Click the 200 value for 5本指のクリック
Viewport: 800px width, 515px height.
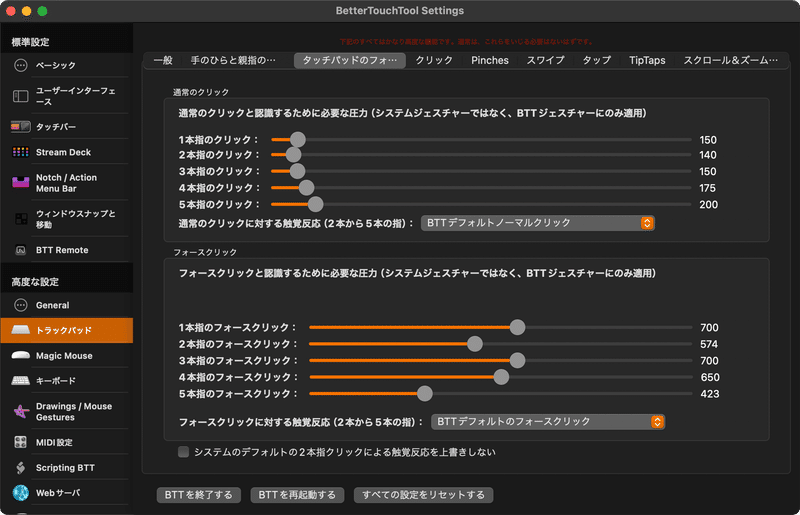pos(708,205)
